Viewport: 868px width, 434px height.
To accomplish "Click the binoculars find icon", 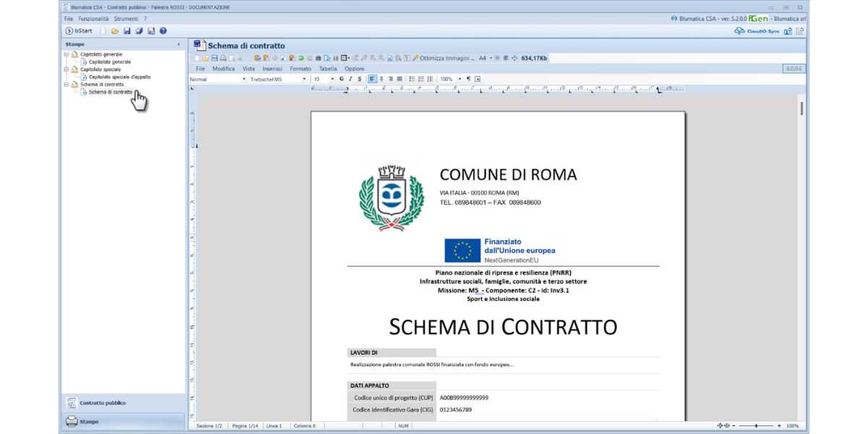I will [x=318, y=58].
